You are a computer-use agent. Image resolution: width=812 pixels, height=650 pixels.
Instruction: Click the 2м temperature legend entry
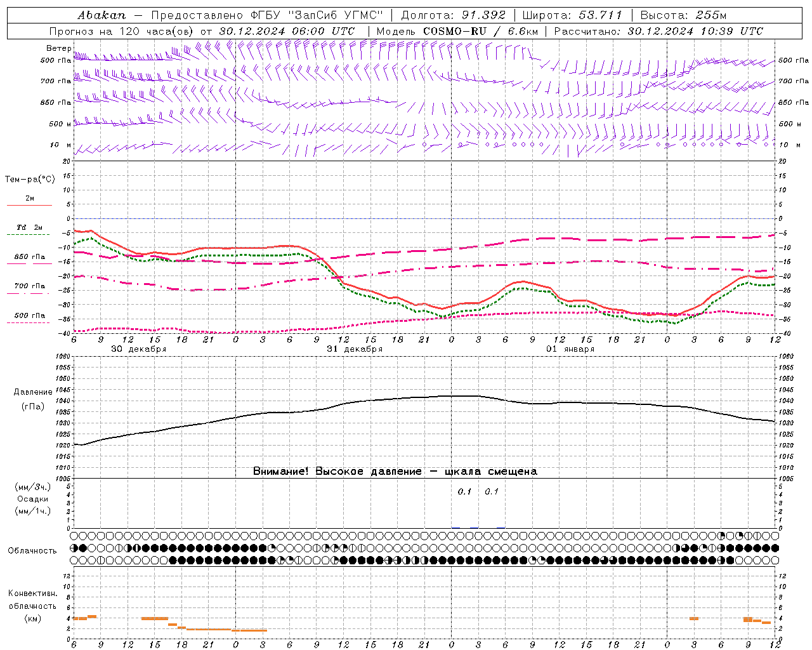point(30,199)
